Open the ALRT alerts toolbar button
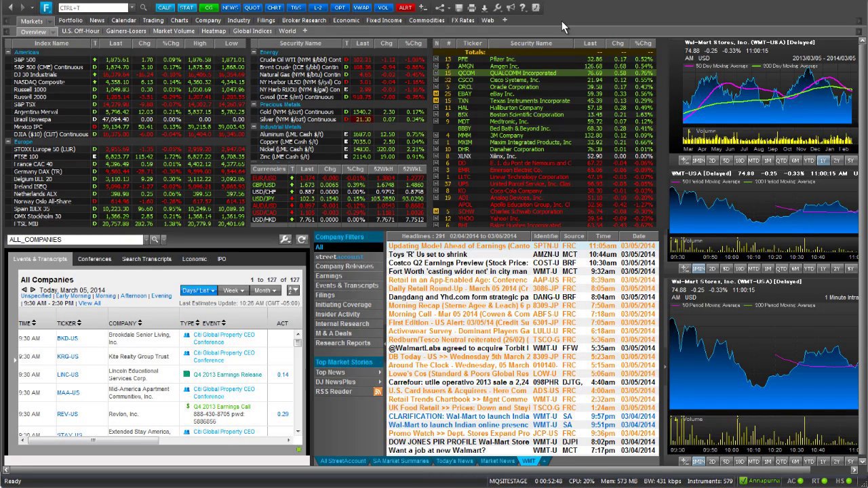 tap(406, 8)
